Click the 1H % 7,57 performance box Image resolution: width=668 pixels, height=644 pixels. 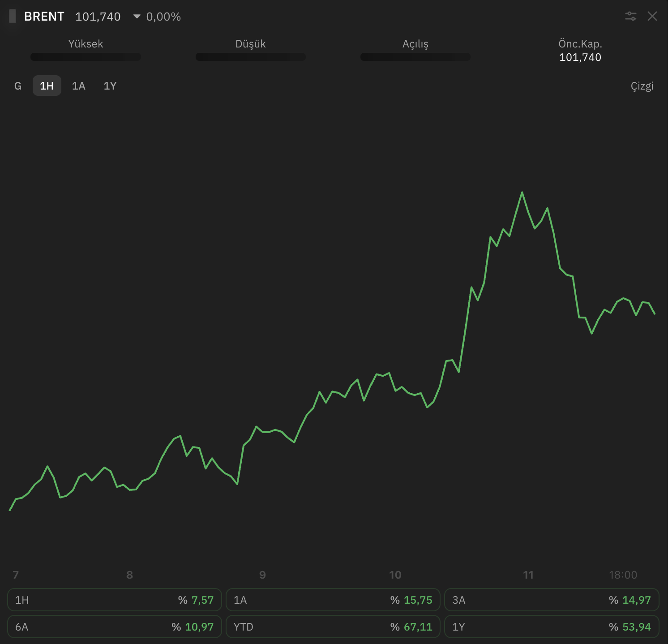115,600
